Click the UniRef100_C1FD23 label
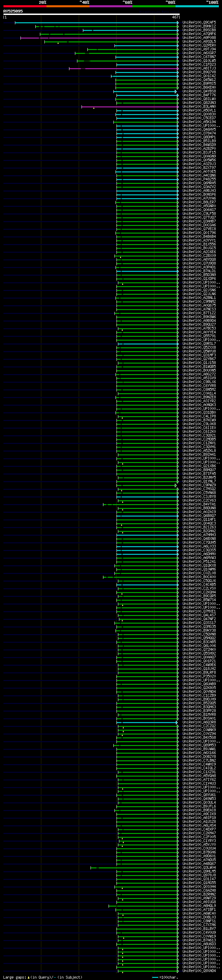 199,64
